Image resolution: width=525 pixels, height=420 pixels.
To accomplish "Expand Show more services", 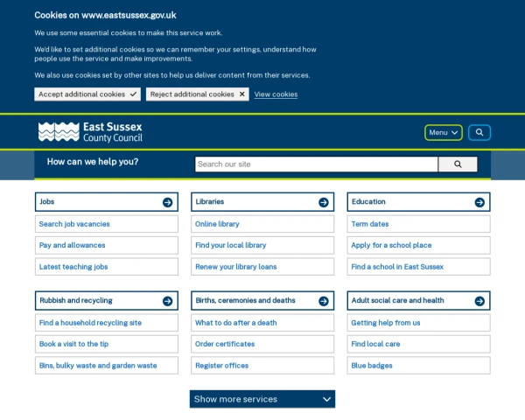I will (262, 399).
